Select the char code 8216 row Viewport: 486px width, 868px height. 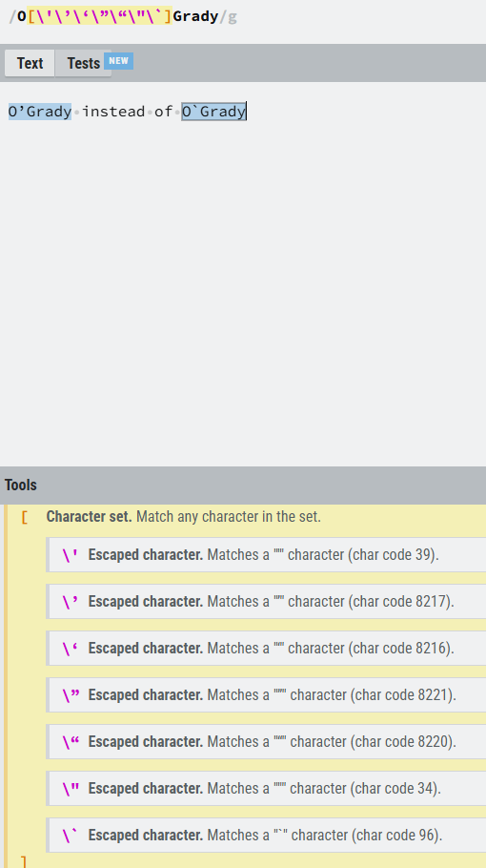pos(267,648)
